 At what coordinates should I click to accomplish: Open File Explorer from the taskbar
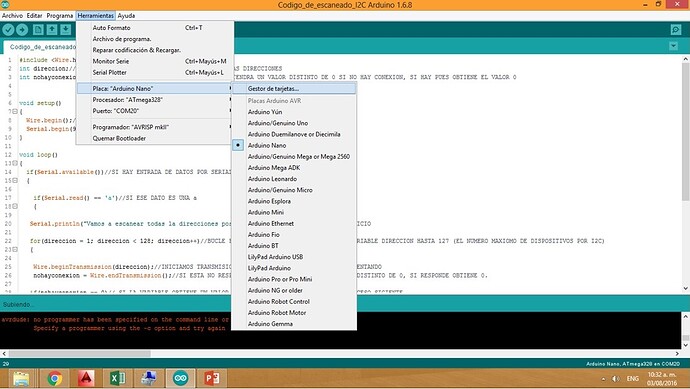(x=21, y=378)
